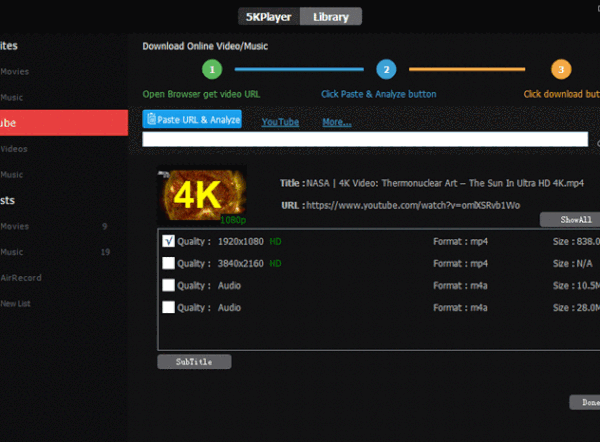Click 'Click Paste & Analyze button' text
The width and height of the screenshot is (600, 442).
pyautogui.click(x=378, y=94)
